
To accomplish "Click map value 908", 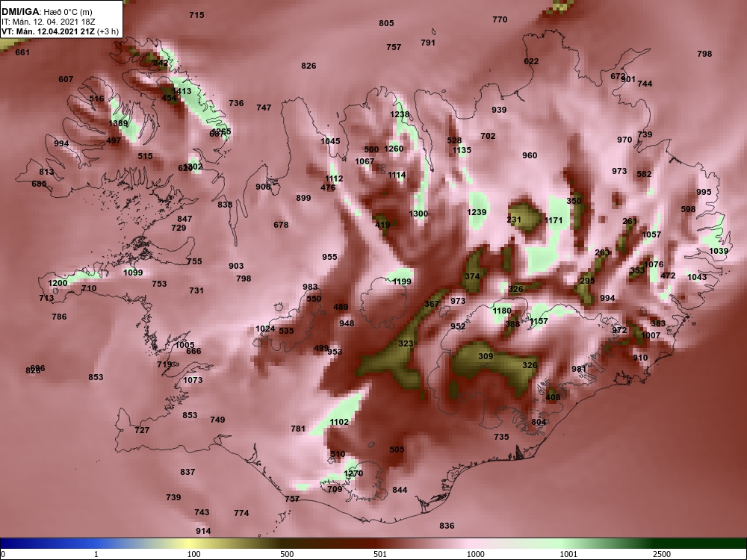I will pyautogui.click(x=263, y=187).
